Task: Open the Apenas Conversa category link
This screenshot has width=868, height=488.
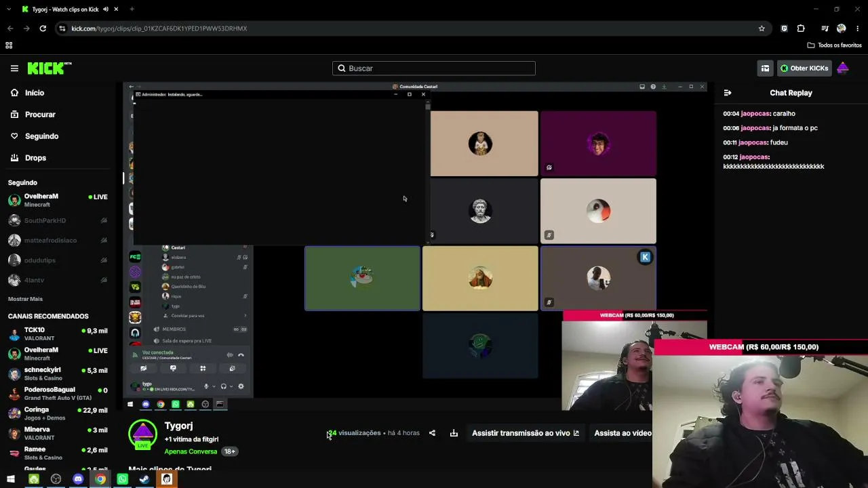Action: tap(191, 451)
